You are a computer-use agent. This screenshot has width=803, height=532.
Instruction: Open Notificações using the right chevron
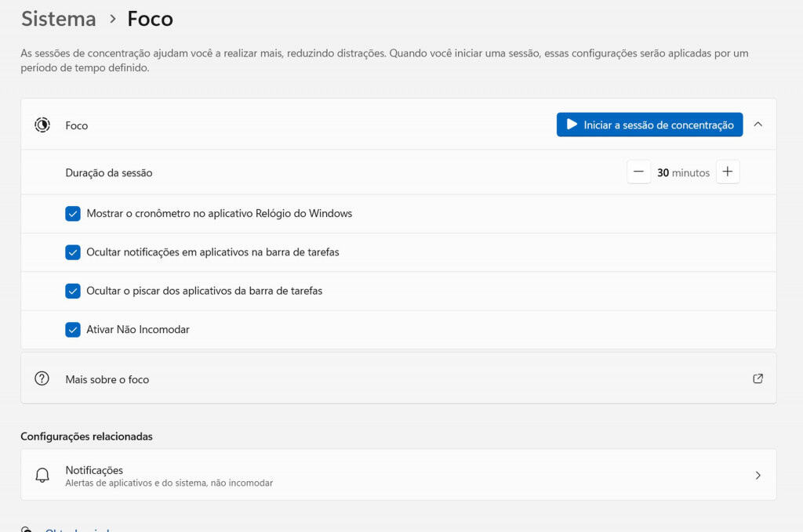click(758, 476)
